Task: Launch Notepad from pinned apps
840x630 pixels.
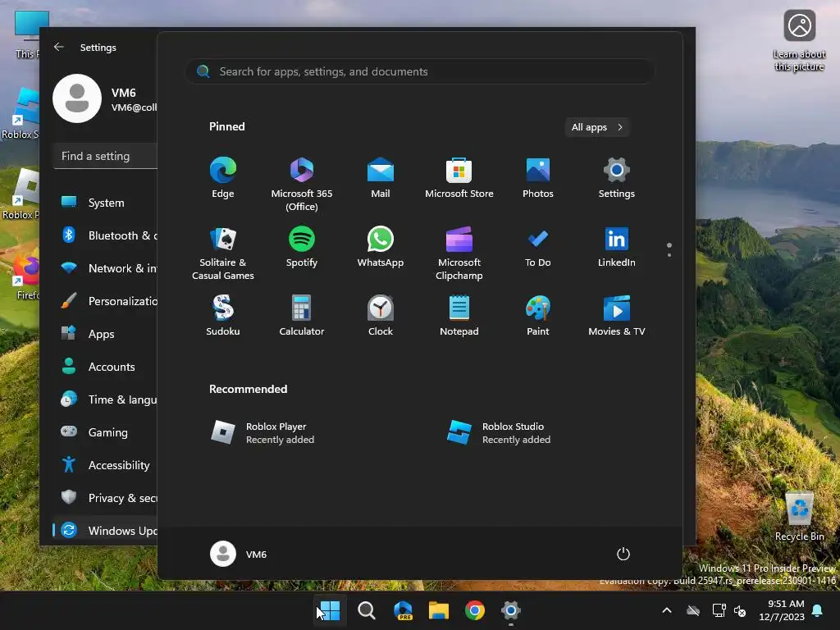Action: (459, 316)
